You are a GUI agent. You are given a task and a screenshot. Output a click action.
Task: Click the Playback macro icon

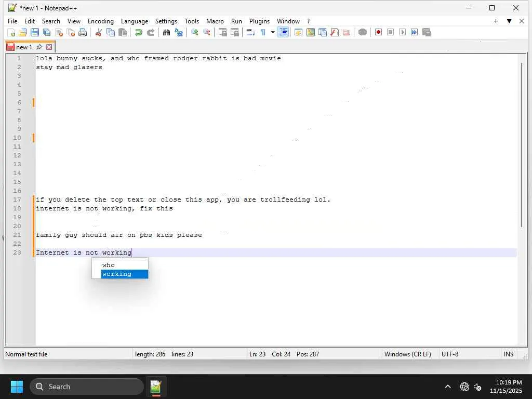(403, 32)
